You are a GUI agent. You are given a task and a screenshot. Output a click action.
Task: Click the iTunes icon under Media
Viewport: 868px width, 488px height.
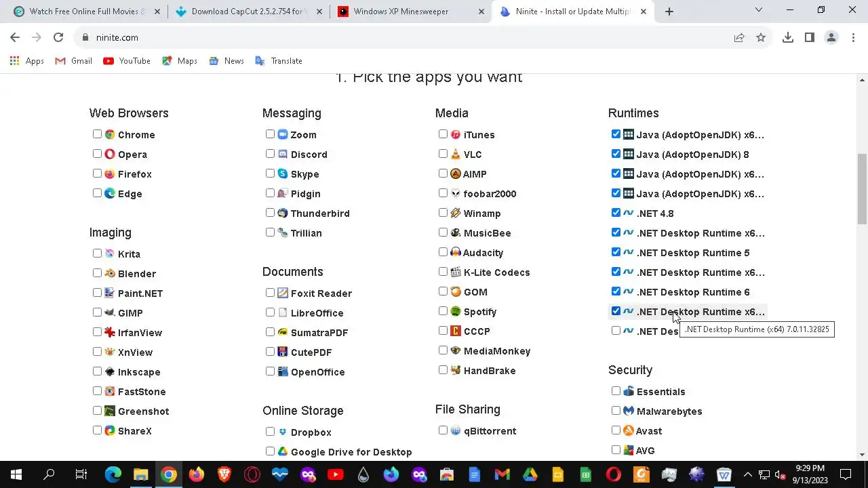point(456,134)
